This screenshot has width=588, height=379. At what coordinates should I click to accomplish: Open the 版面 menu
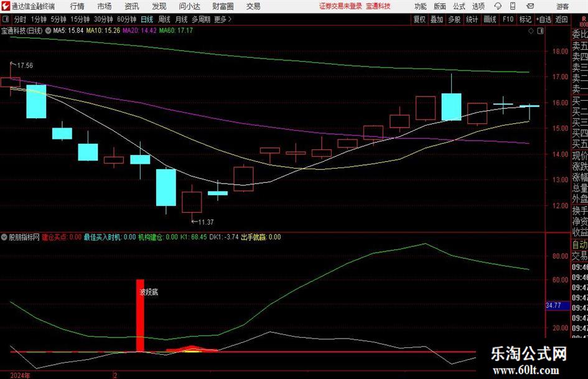click(x=439, y=6)
